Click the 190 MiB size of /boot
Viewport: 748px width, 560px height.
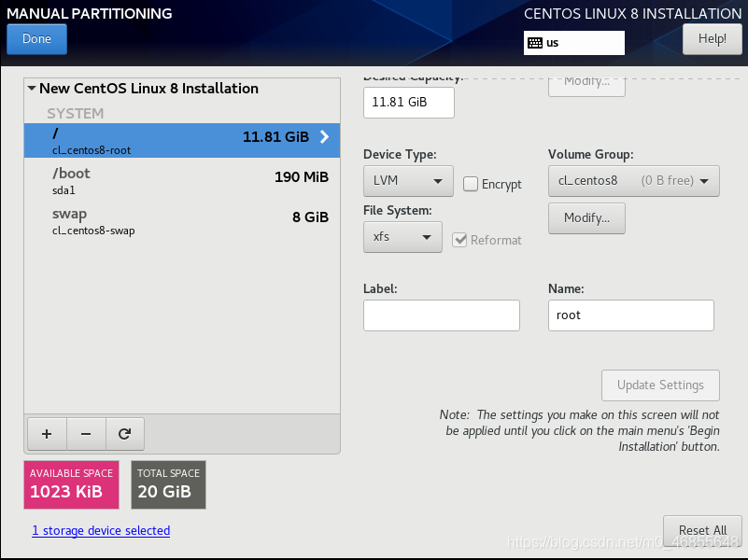click(x=302, y=177)
